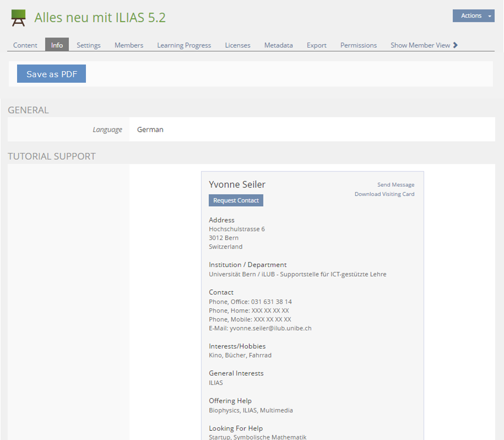Click the Yvonne Seiler name heading
The height and width of the screenshot is (440, 504).
pyautogui.click(x=237, y=185)
